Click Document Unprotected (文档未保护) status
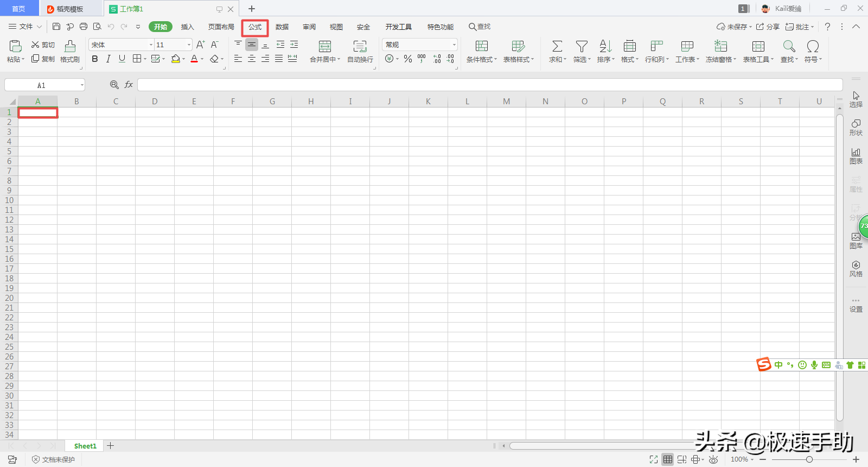 click(54, 459)
